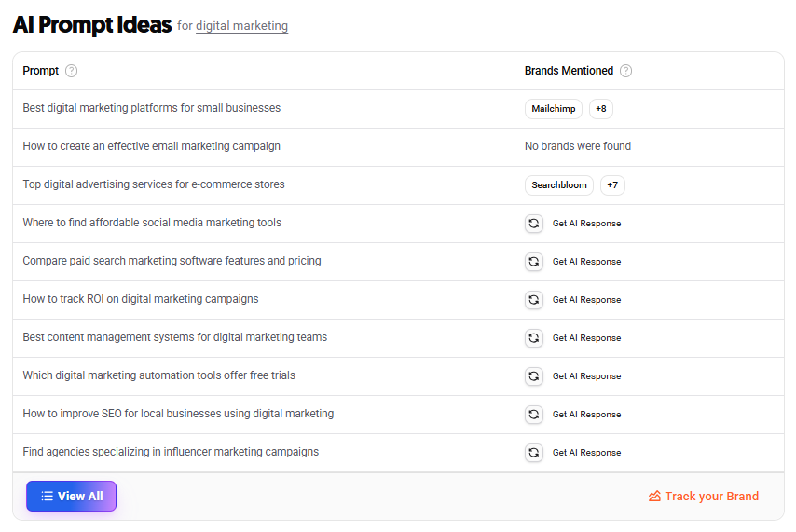Expand the +7 additional brands badge
This screenshot has height=532, width=796.
coord(612,185)
